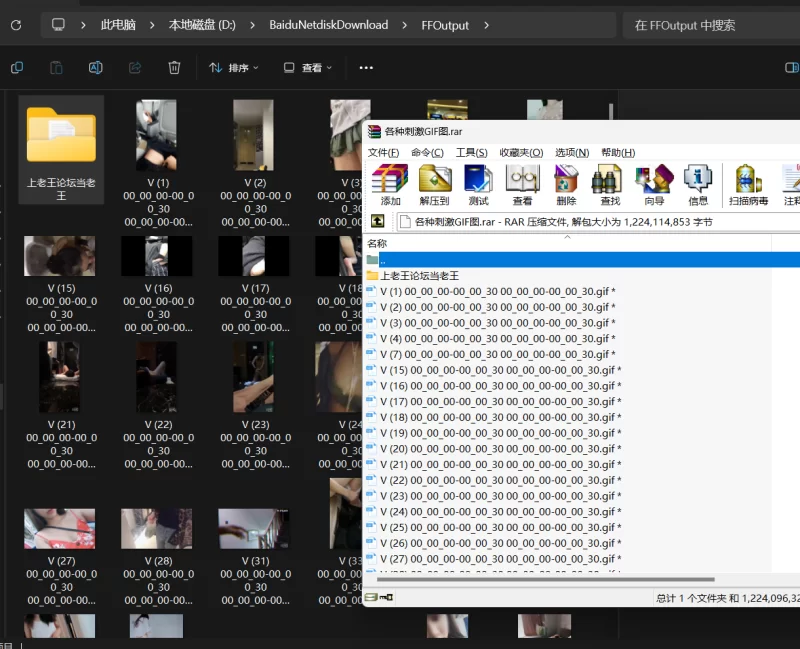Open the 查找 (Find) binoculars tool

[x=610, y=184]
